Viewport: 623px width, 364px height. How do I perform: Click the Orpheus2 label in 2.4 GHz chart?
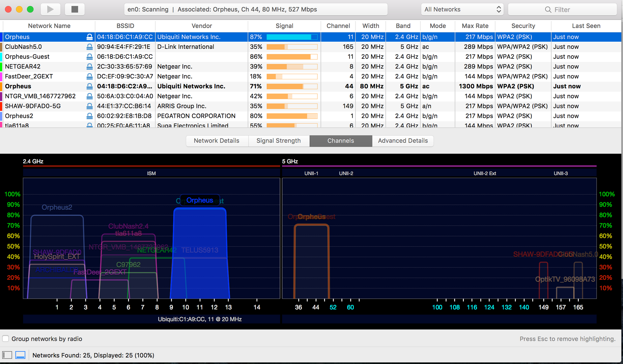[57, 207]
